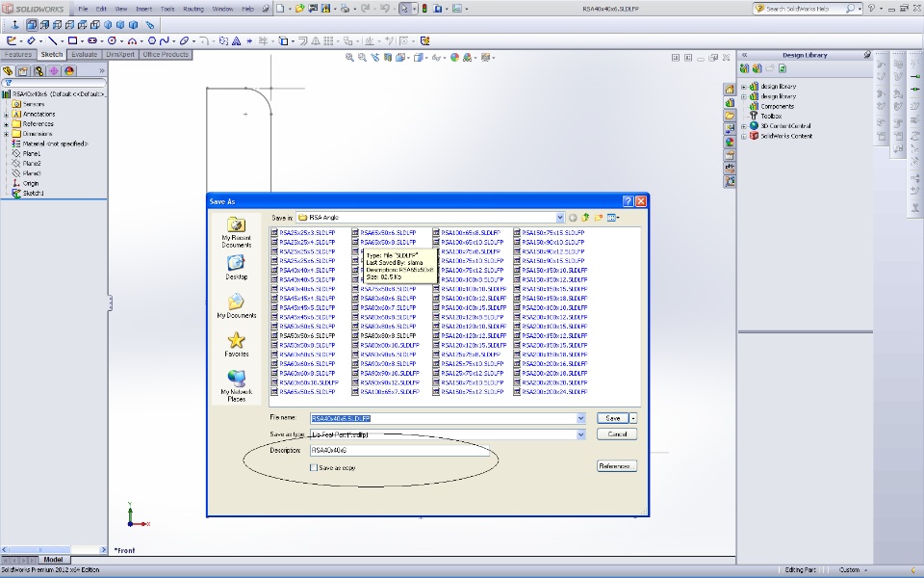Click Refresh icon in Design Library
924x578 pixels.
(783, 68)
